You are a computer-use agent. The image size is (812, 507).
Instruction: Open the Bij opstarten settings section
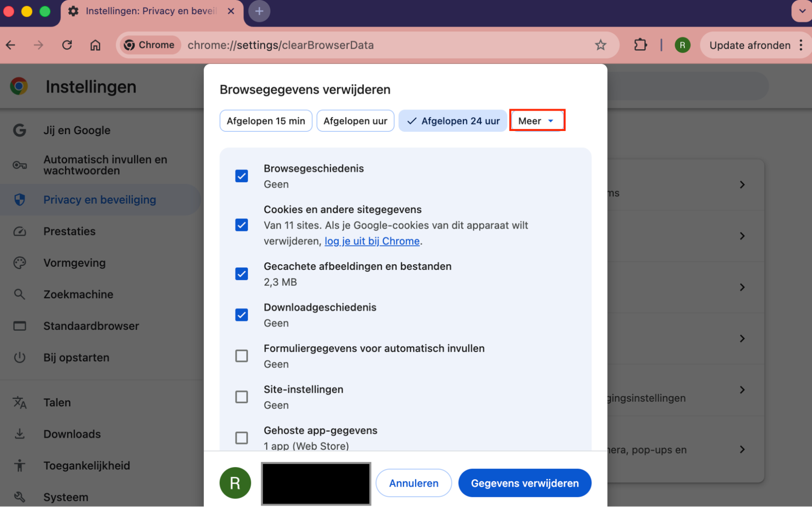coord(101,357)
